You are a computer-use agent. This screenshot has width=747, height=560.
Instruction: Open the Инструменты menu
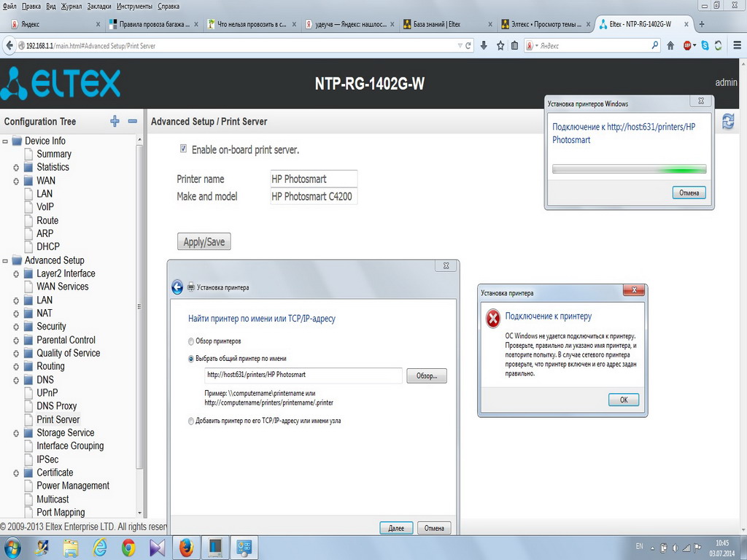tap(134, 6)
